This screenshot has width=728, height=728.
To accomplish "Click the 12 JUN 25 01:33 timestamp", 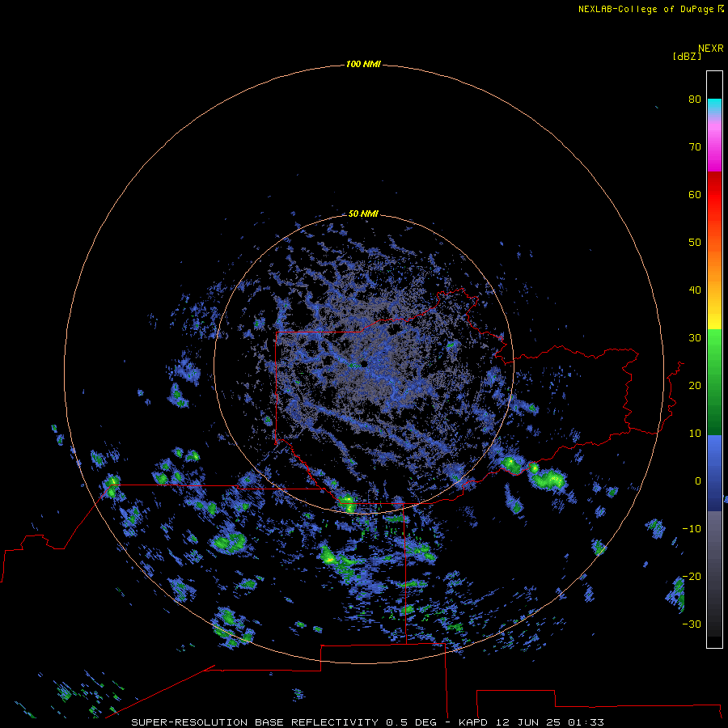I will tap(550, 722).
